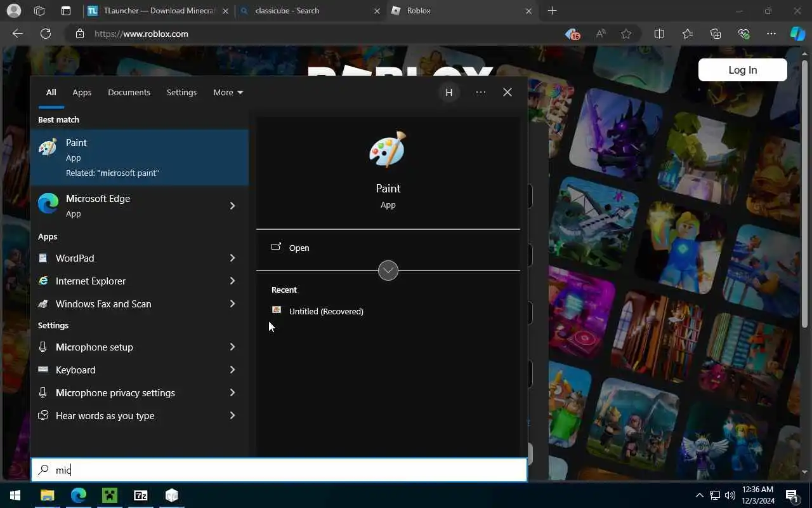Open a new browser tab
This screenshot has height=508, width=812.
(x=552, y=11)
